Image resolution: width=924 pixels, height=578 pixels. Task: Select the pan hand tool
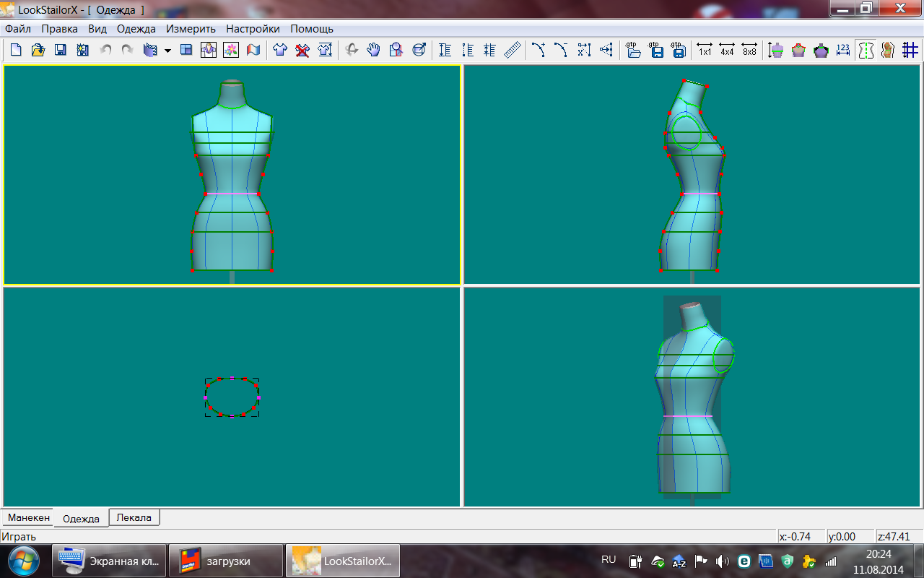click(x=373, y=50)
